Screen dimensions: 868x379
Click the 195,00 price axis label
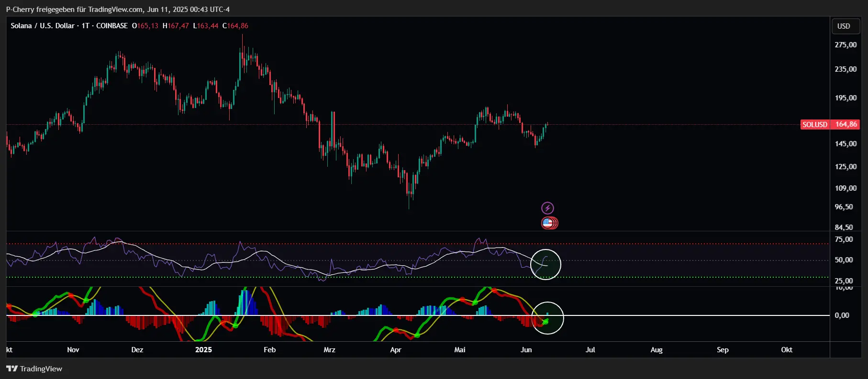[846, 98]
